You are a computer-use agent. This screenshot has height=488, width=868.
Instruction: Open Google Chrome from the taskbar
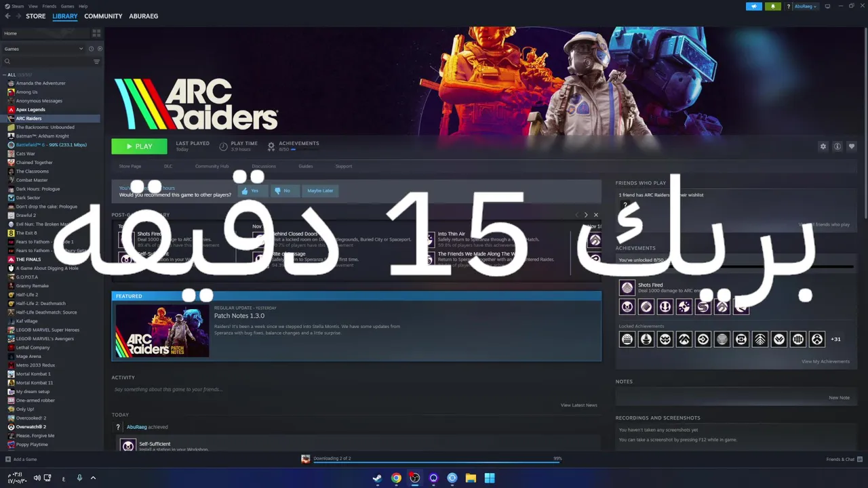[396, 478]
